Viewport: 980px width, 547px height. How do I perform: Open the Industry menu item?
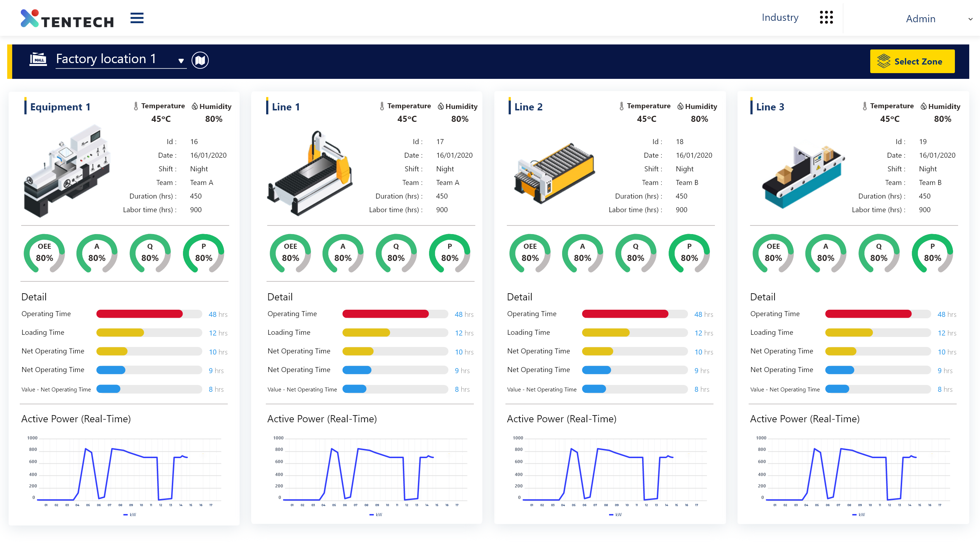tap(779, 18)
